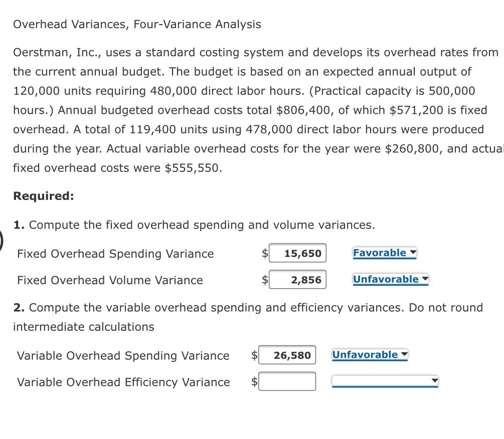Click the Fixed Overhead Spending Variance label

click(x=115, y=254)
